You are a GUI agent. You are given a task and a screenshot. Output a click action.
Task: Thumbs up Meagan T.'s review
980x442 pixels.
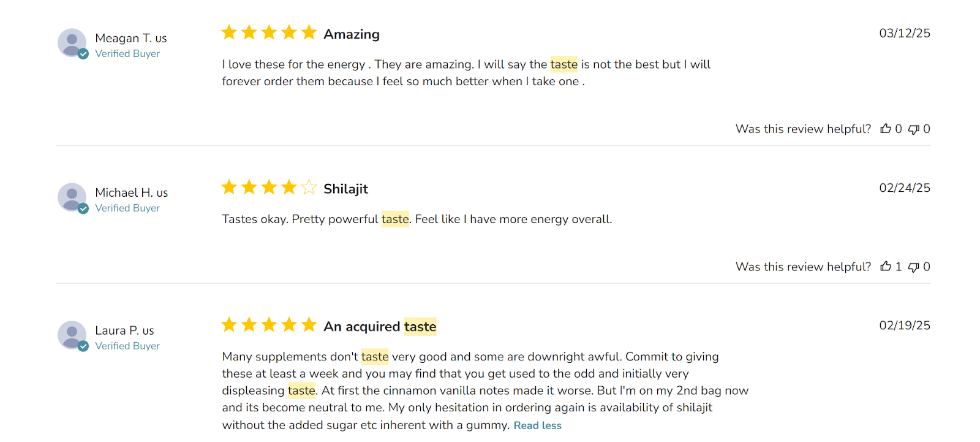(885, 129)
